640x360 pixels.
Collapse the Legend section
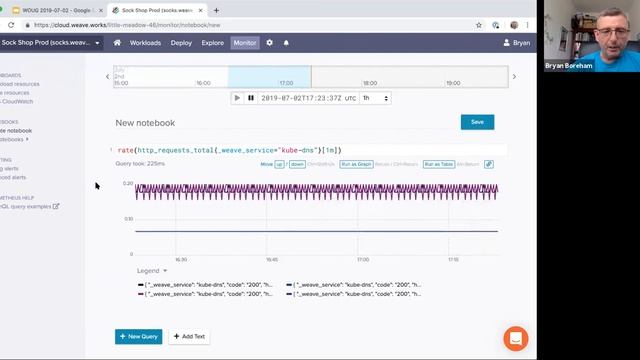(152, 271)
